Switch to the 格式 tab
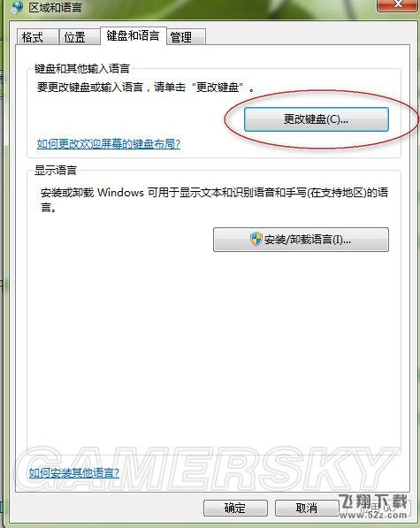Viewport: 420px width, 528px height. coord(37,37)
